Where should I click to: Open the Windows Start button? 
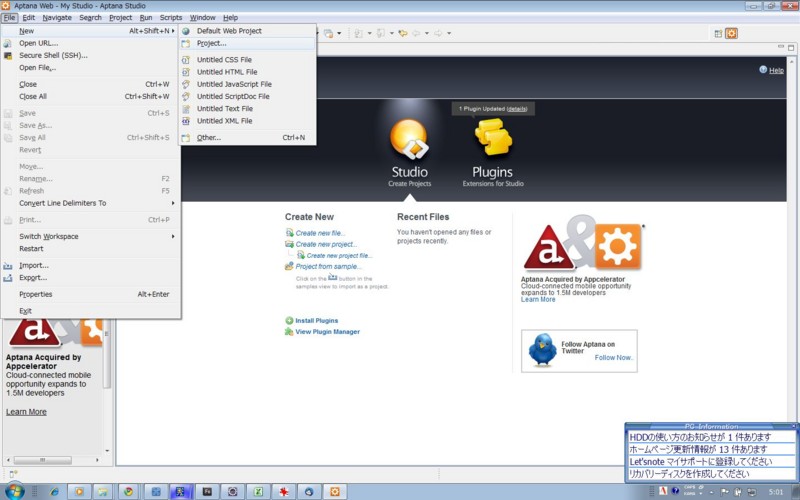click(x=14, y=491)
